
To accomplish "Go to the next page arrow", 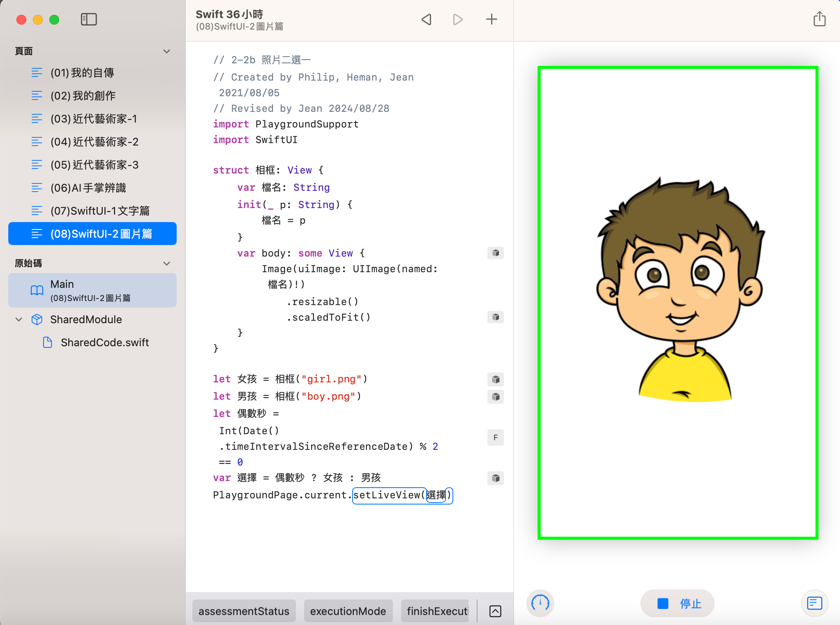I will click(458, 19).
